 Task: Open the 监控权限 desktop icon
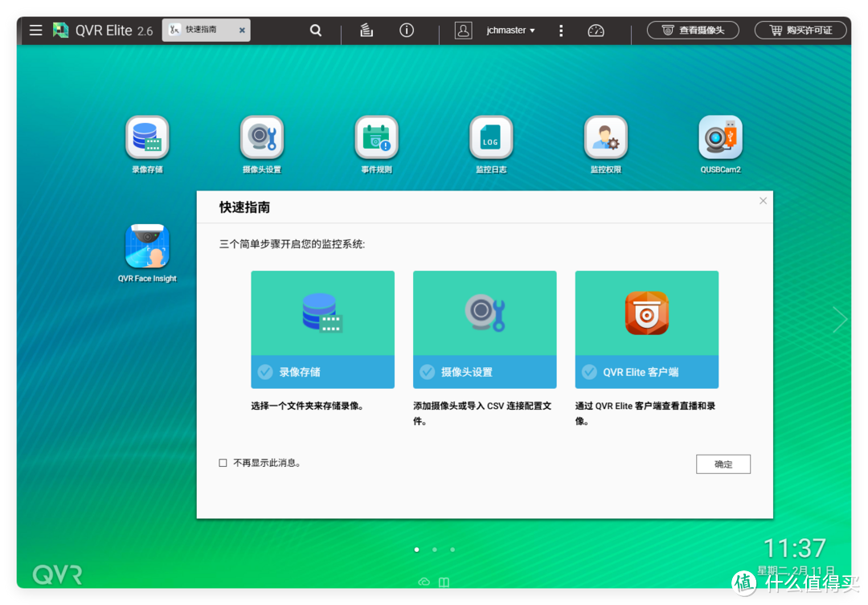[x=605, y=138]
